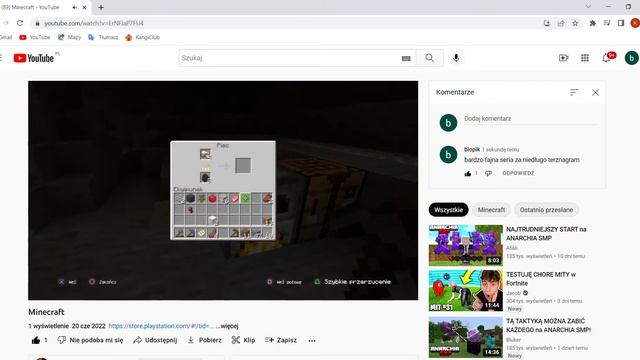The image size is (640, 360).
Task: Open the Create video camera icon
Action: click(x=563, y=58)
